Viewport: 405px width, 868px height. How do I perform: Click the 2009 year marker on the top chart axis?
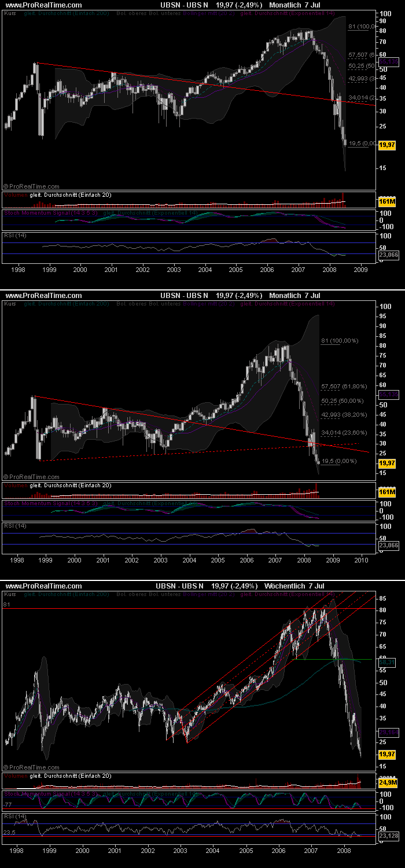(360, 270)
